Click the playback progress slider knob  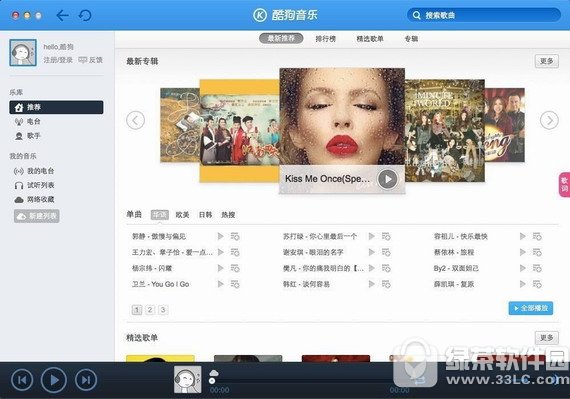pos(212,381)
